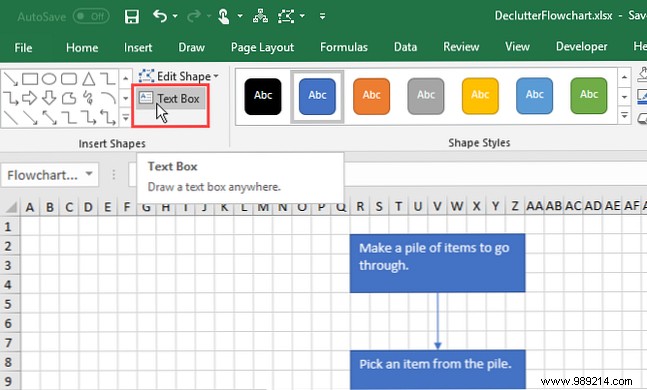Open the Developer ribbon tab
This screenshot has height=390, width=647.
click(581, 47)
